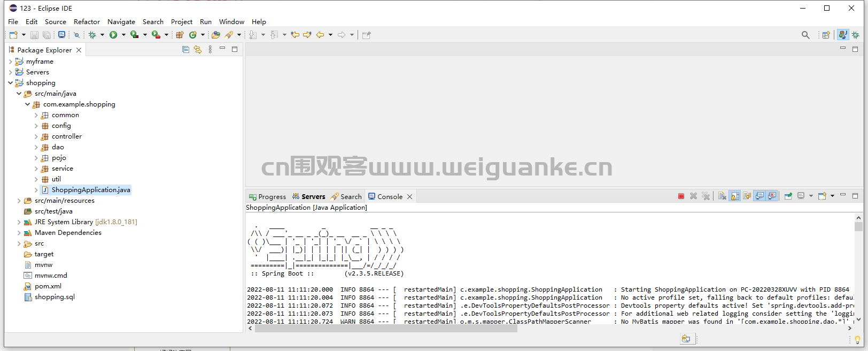Image resolution: width=868 pixels, height=351 pixels.
Task: Switch to the Progress tab
Action: click(267, 196)
